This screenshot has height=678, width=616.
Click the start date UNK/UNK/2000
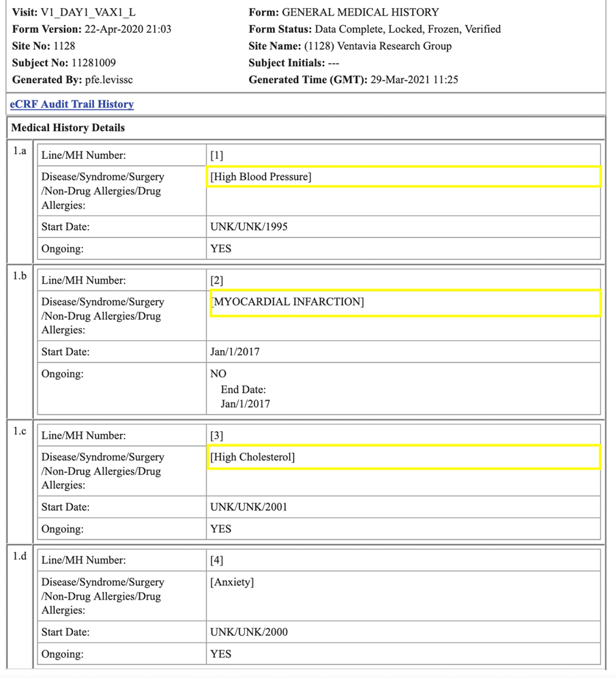(249, 632)
